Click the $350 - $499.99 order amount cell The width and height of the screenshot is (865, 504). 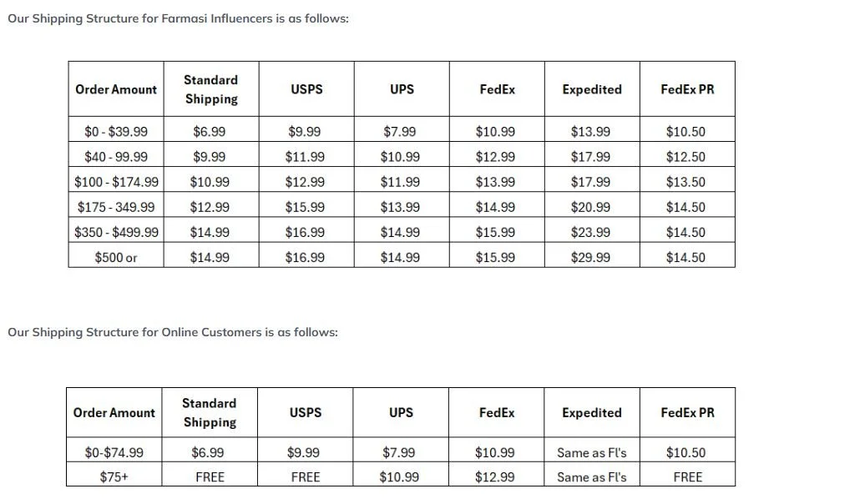pos(116,232)
